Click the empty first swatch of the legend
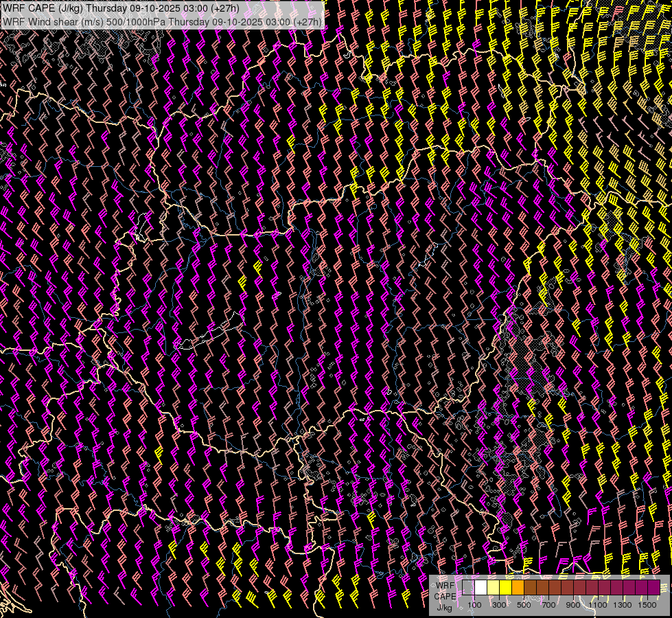The image size is (672, 618). [468, 588]
